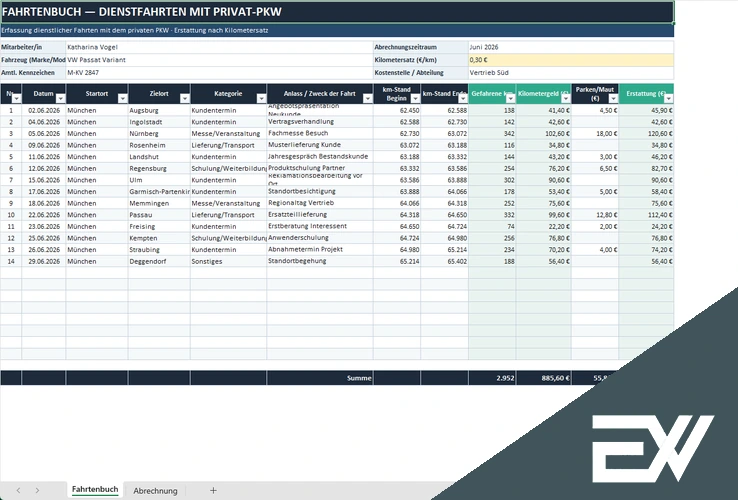Open the Datum column filter dropdown
738x500 pixels.
60,98
